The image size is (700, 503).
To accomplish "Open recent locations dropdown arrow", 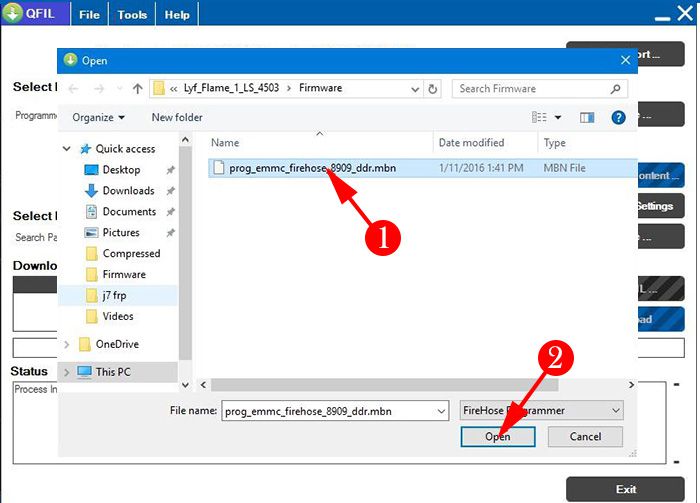I will tap(119, 89).
